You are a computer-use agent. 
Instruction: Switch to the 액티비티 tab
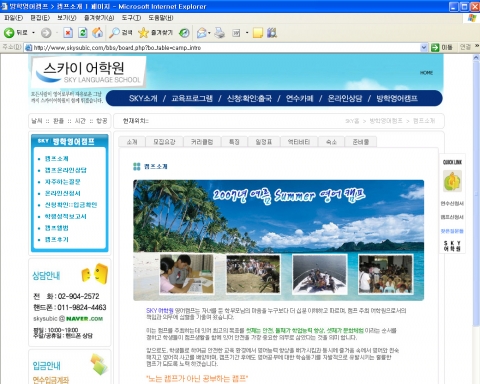pos(299,142)
